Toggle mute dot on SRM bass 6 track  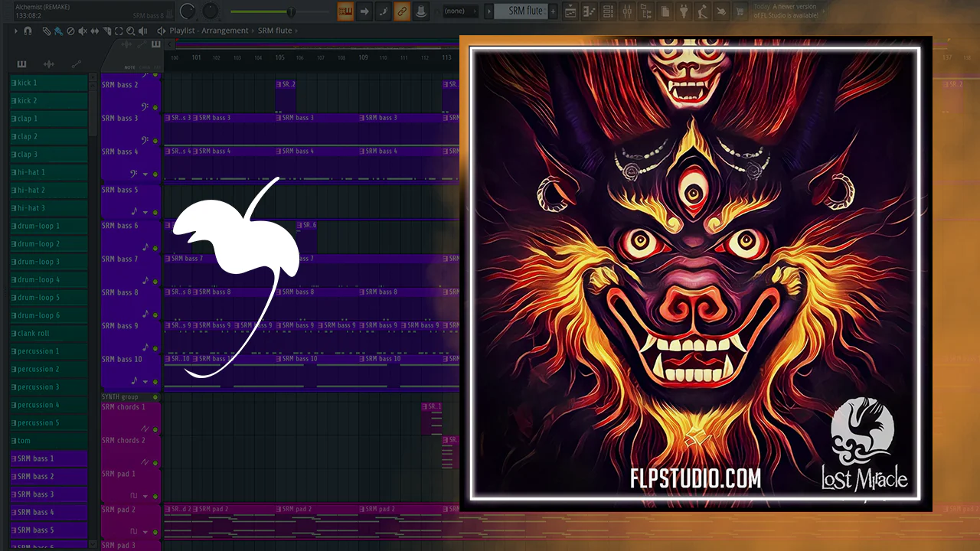coord(155,248)
